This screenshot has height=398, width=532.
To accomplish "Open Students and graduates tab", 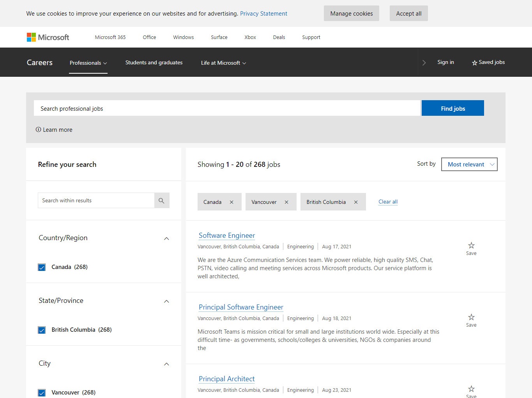I will 154,62.
